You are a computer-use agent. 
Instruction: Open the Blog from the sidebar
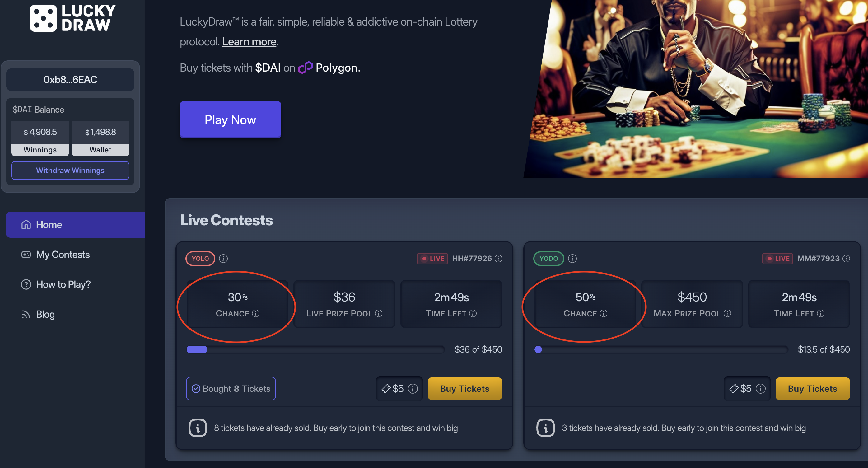45,314
